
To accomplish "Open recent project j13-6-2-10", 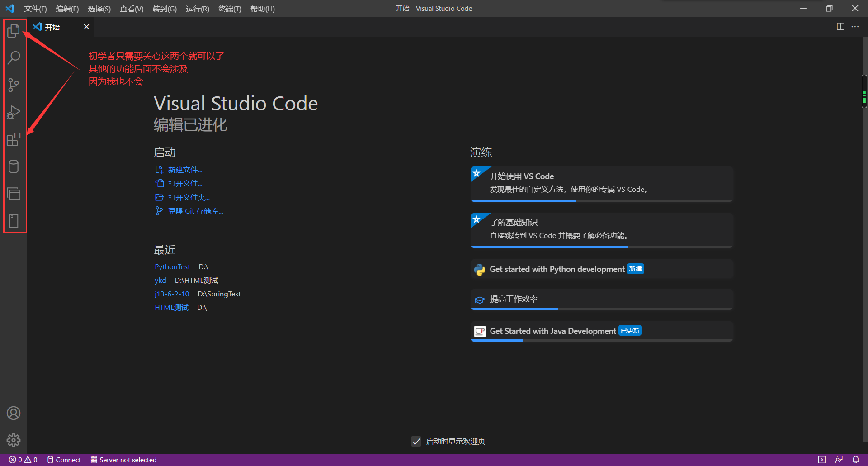I will (172, 294).
